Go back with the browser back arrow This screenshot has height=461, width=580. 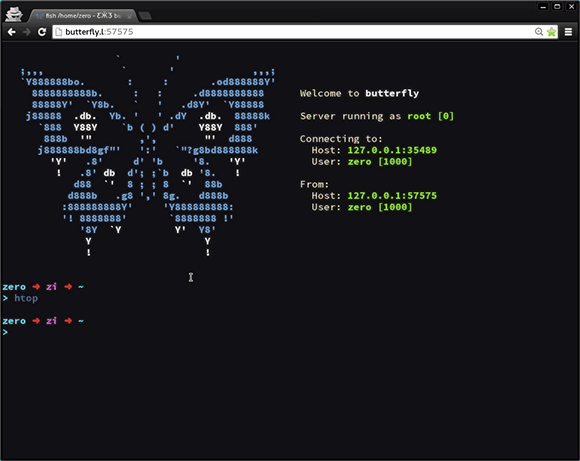pyautogui.click(x=11, y=32)
